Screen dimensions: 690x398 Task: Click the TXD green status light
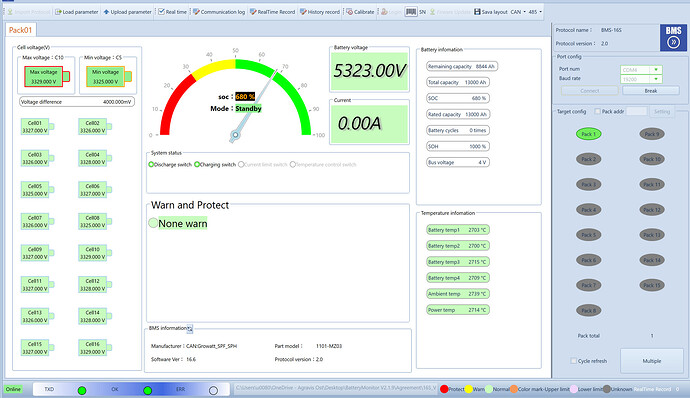point(82,390)
